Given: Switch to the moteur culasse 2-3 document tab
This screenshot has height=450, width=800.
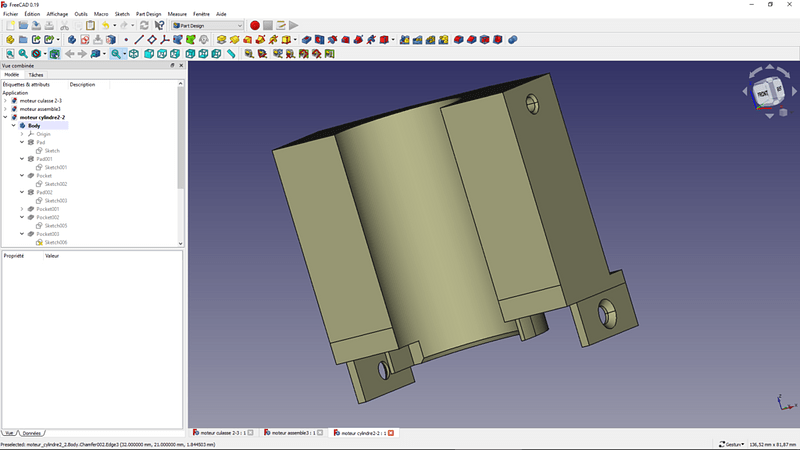Looking at the screenshot, I should (223, 433).
